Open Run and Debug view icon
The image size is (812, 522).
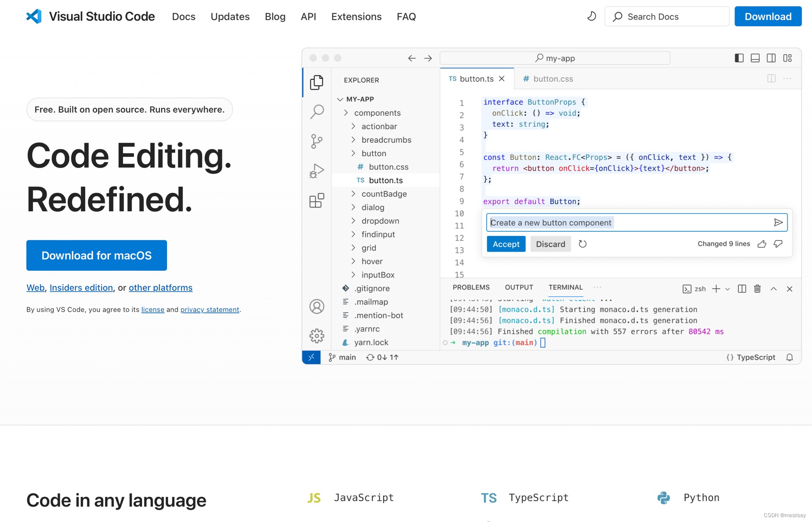click(317, 171)
